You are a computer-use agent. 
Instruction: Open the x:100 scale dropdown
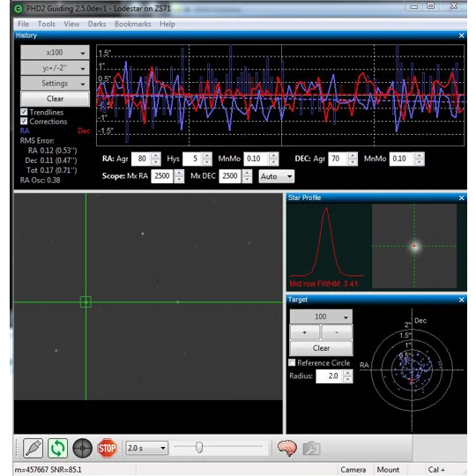click(x=55, y=53)
